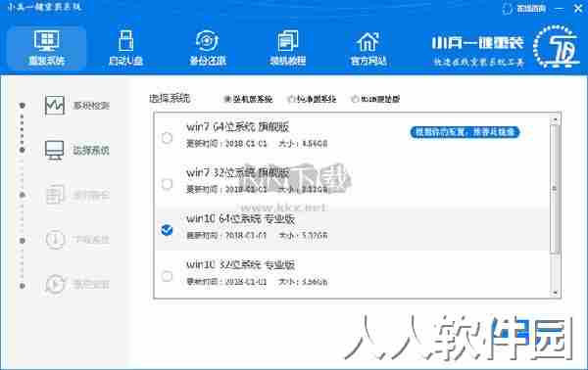This screenshot has height=370, width=588.
Task: Click the monitor icon for 选择系统 step
Action: click(x=55, y=150)
